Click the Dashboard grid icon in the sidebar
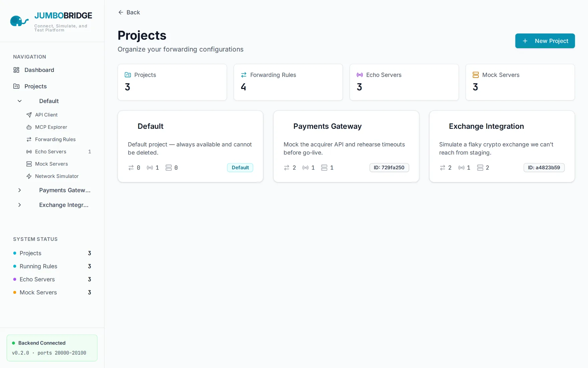This screenshot has width=588, height=368. tap(16, 70)
